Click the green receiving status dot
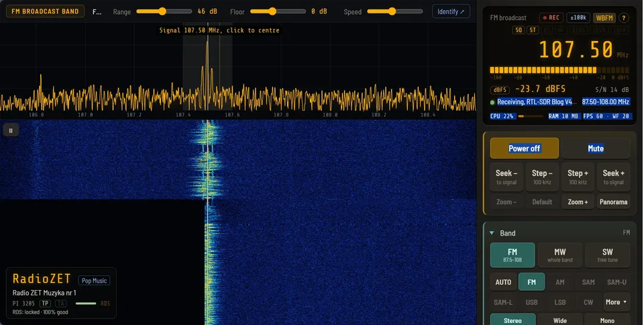Viewport: 644px width, 325px height. tap(492, 102)
